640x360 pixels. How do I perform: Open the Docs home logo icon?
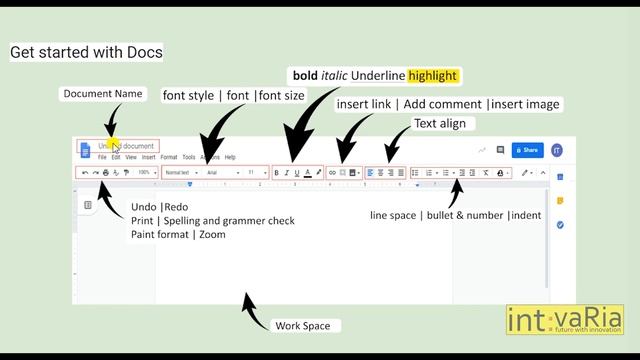coord(85,150)
